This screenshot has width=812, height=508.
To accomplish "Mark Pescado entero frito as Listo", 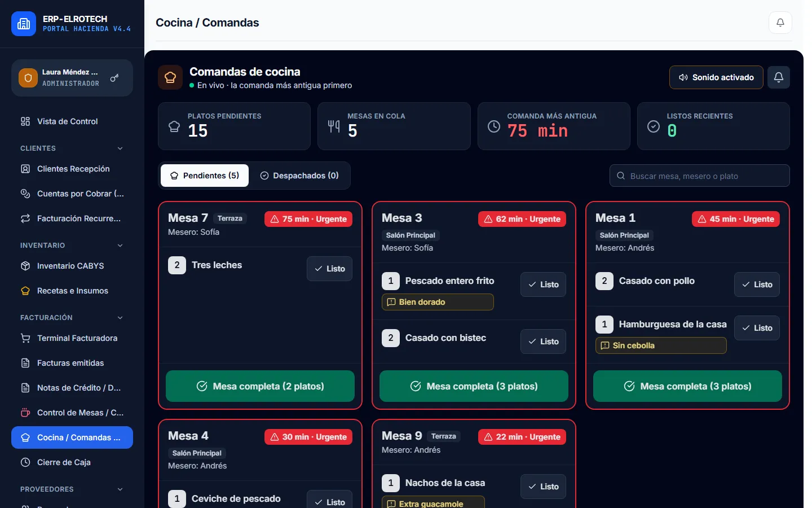I will click(544, 284).
